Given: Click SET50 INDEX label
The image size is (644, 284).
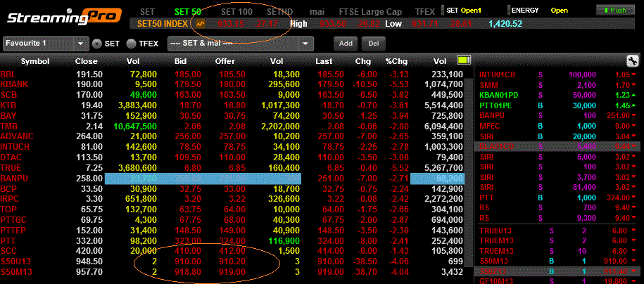Looking at the screenshot, I should click(163, 24).
